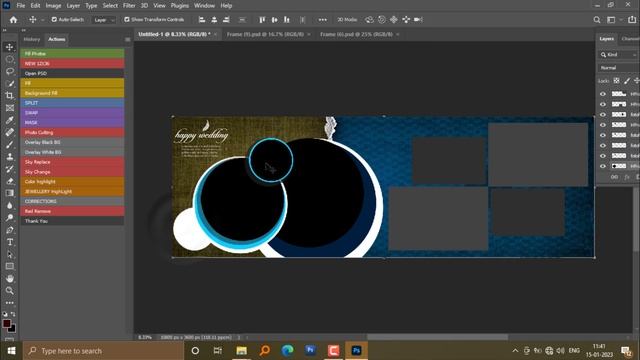640x360 pixels.
Task: Run the Open PSD action
Action: pos(73,73)
